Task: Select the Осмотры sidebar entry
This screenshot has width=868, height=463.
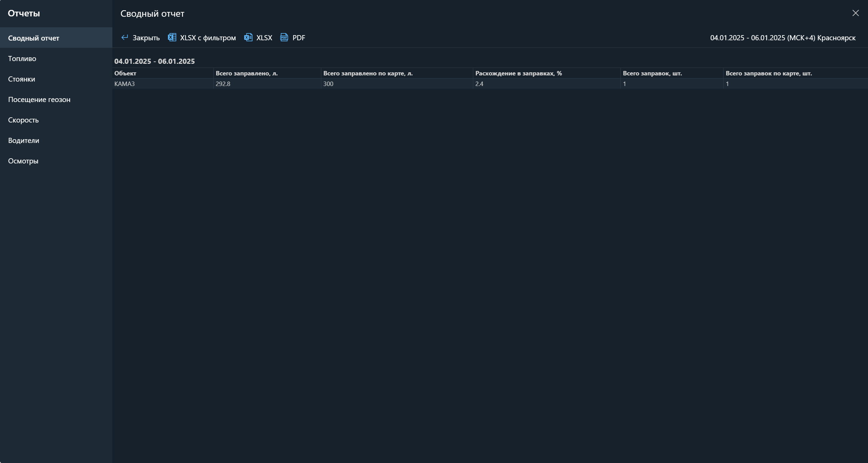Action: 23,161
